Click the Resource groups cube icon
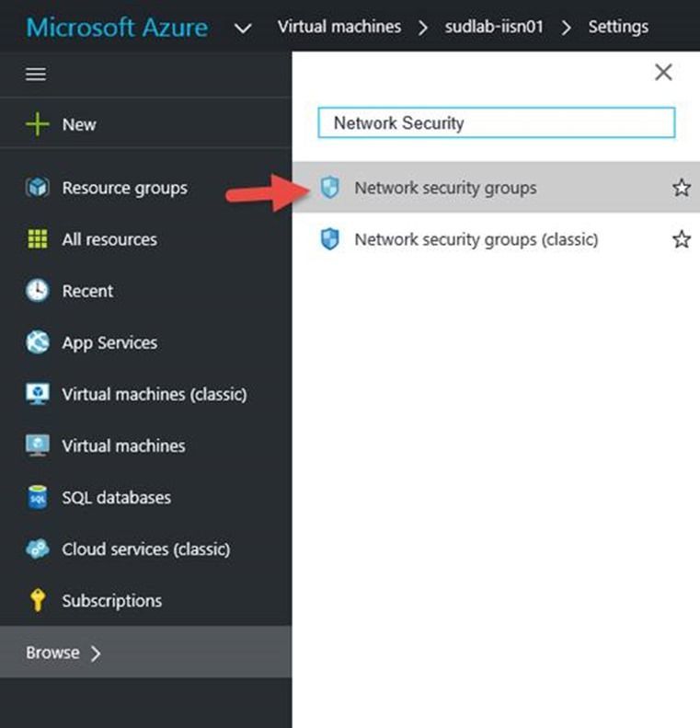Viewport: 700px width, 728px height. click(37, 188)
